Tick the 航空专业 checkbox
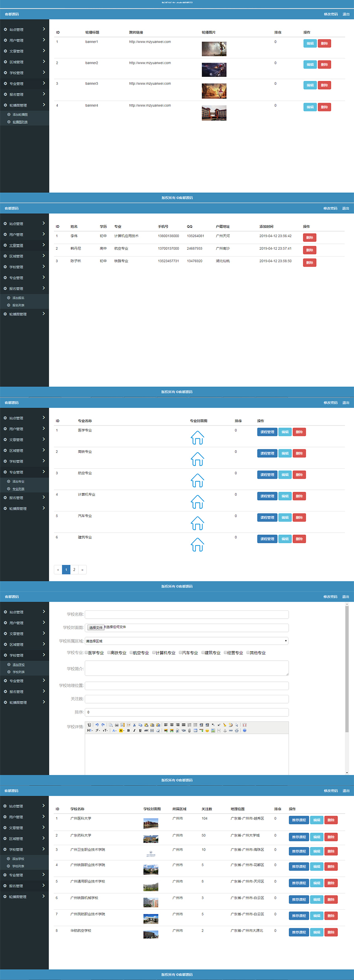Image resolution: width=354 pixels, height=980 pixels. pyautogui.click(x=131, y=652)
